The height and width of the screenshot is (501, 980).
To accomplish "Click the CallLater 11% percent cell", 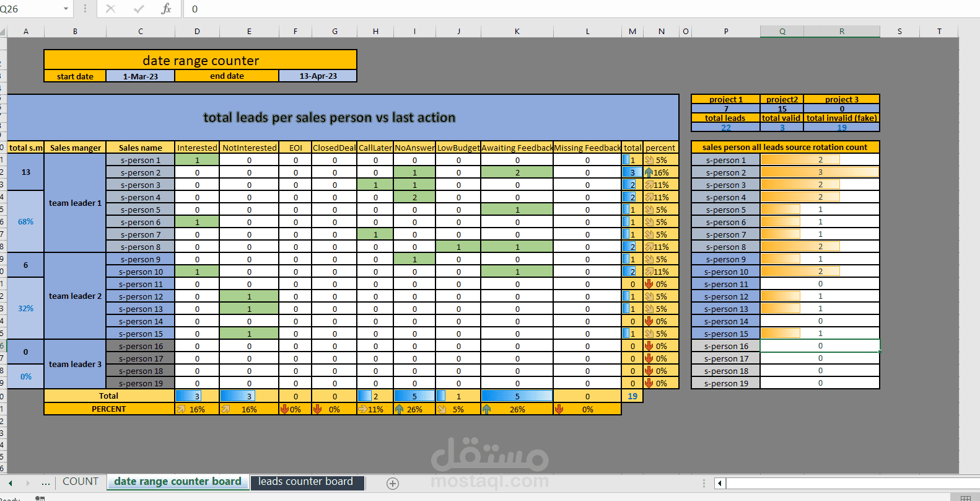I will pos(375,409).
